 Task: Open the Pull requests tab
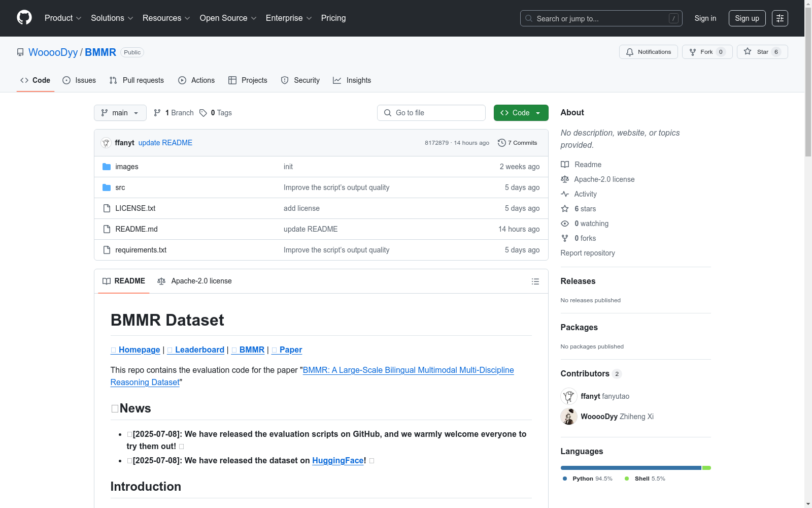(x=137, y=80)
